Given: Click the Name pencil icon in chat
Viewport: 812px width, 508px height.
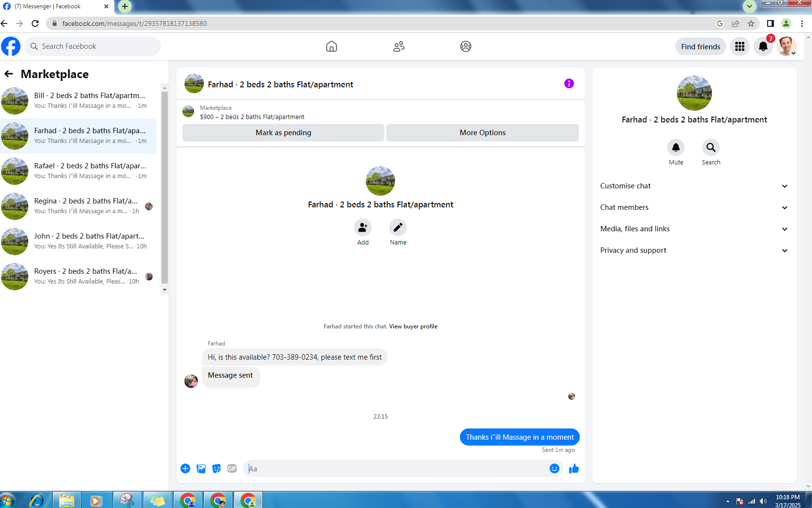Looking at the screenshot, I should pos(398,227).
